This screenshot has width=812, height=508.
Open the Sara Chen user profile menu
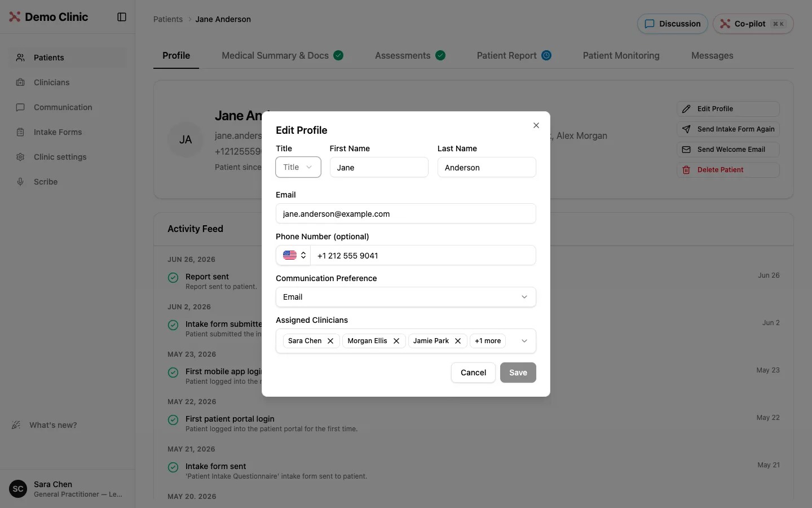[x=68, y=489]
